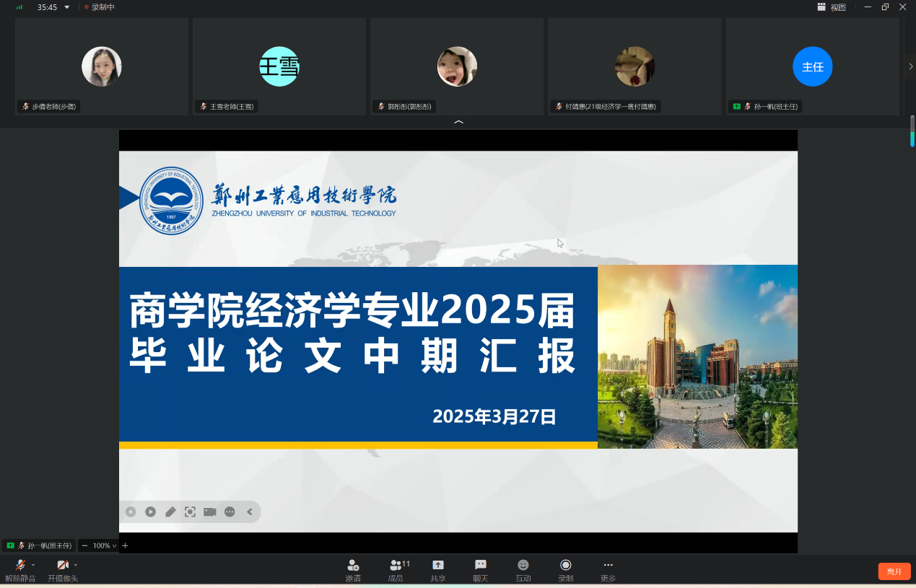Click the pen annotation tool on slide toolbar
The height and width of the screenshot is (588, 916).
170,512
